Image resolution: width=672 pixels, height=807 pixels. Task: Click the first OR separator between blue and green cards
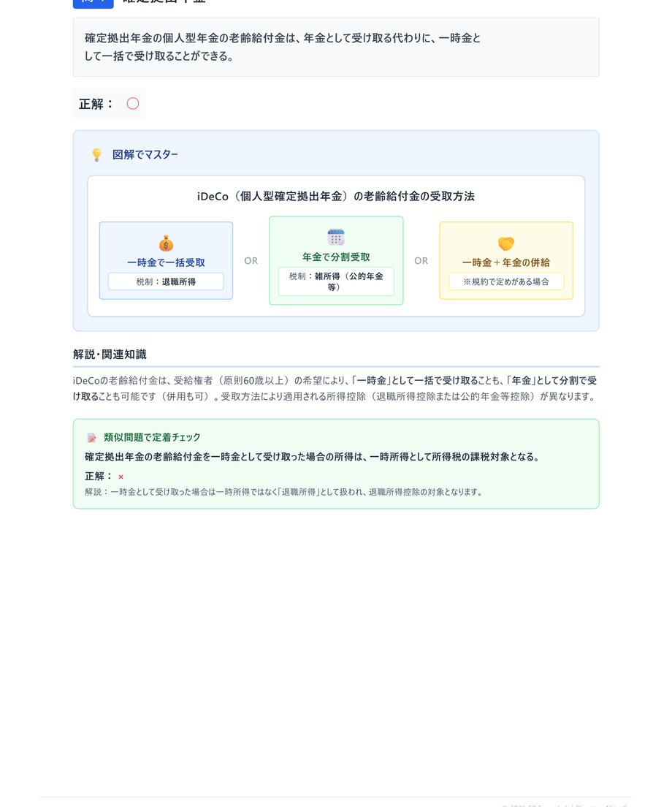251,261
